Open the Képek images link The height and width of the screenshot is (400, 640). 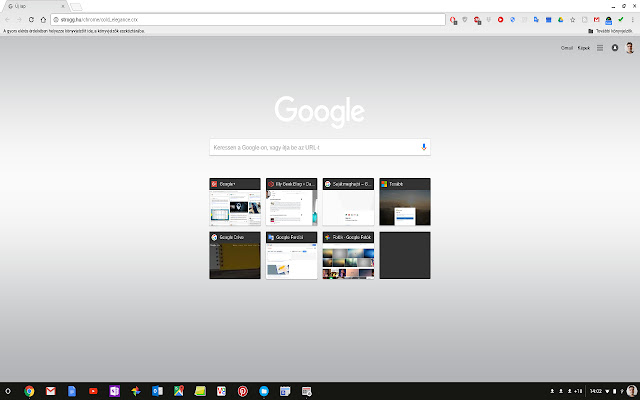pyautogui.click(x=584, y=48)
